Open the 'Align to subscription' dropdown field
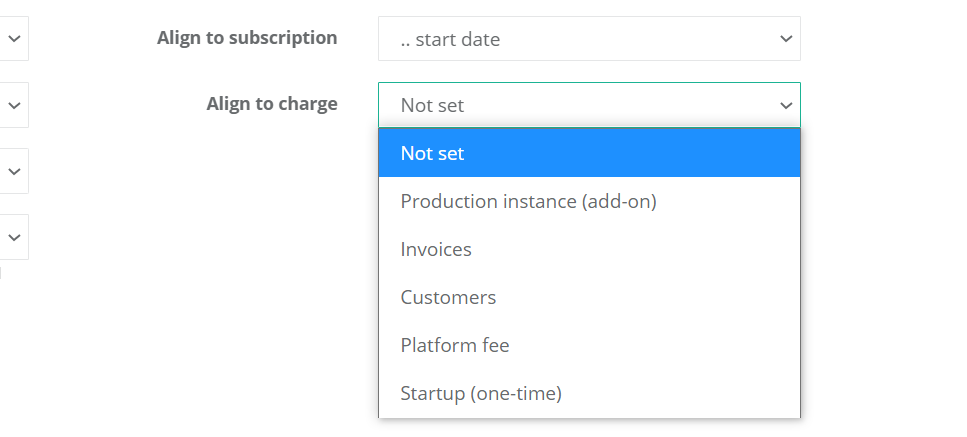 (x=588, y=39)
